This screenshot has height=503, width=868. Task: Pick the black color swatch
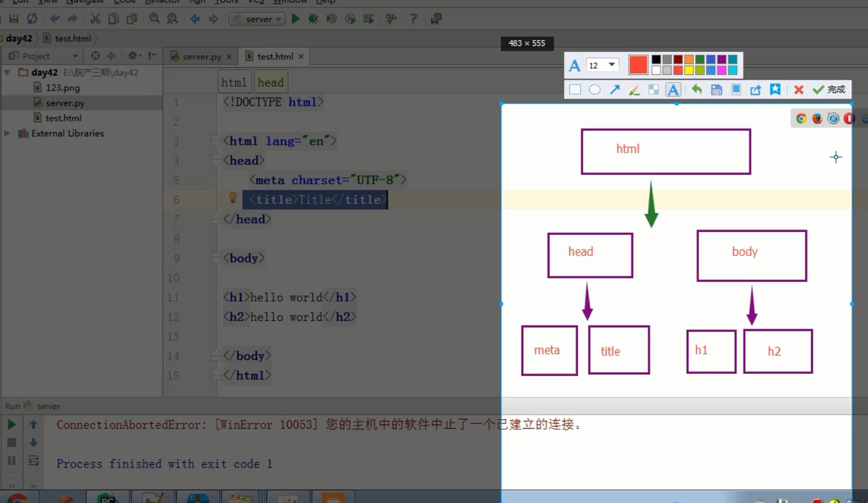[656, 59]
